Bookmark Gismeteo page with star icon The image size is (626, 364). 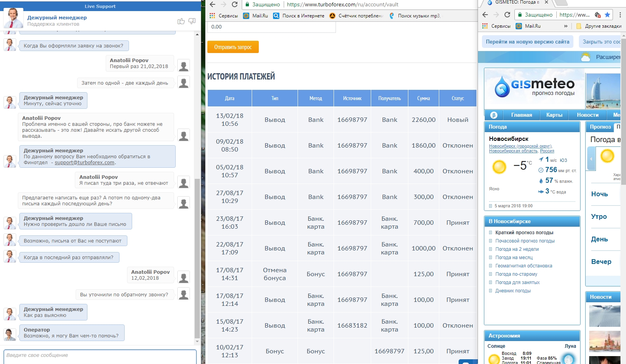(x=607, y=15)
